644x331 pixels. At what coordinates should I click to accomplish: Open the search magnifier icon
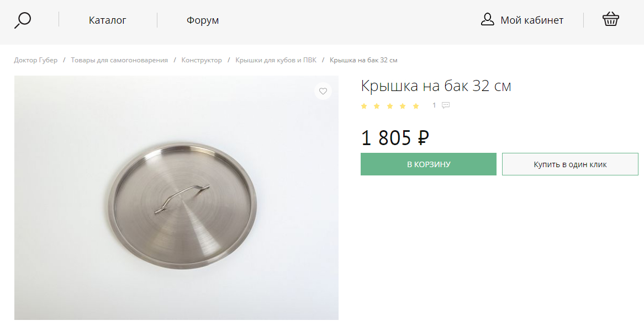23,20
